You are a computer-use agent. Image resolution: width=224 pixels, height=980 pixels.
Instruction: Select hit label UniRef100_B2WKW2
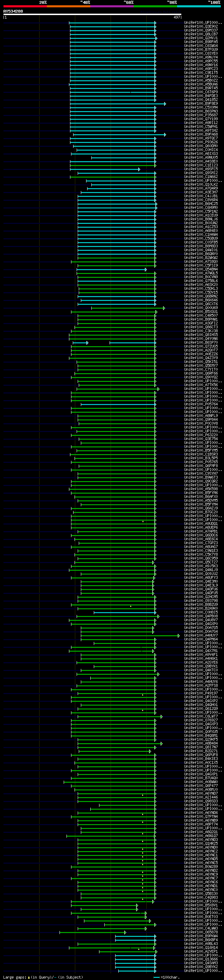[x=201, y=258]
